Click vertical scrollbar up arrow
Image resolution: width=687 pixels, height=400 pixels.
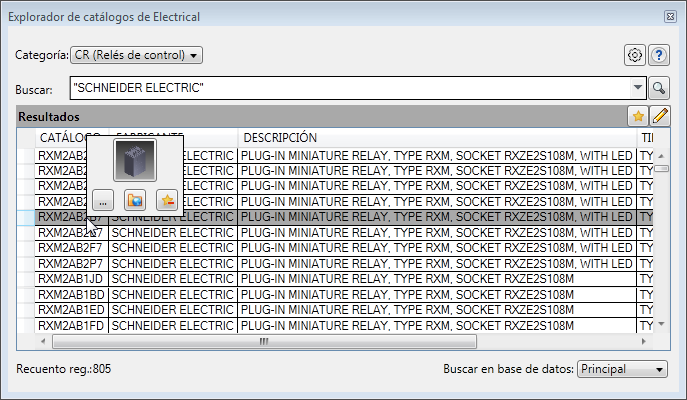661,156
